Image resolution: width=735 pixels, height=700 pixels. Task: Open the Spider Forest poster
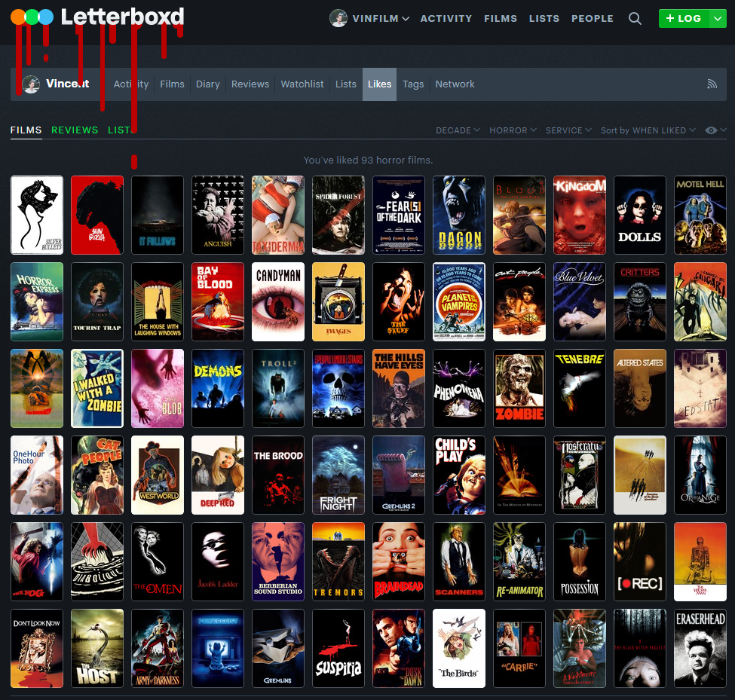click(x=338, y=215)
